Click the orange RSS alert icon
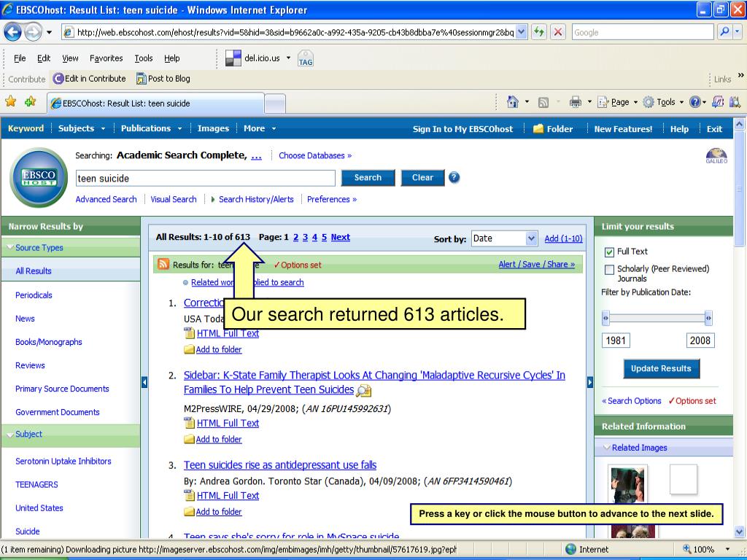Screen dimensions: 747x560 pyautogui.click(x=163, y=264)
